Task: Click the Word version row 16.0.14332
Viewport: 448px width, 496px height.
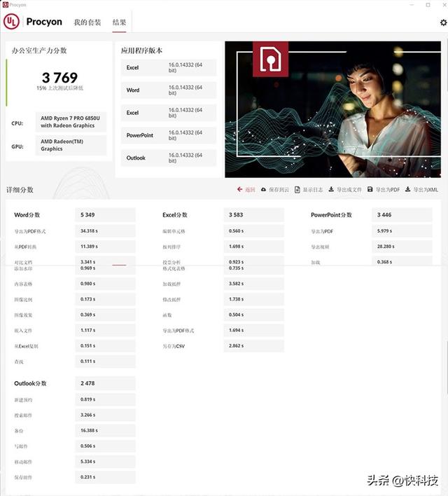Action: (x=169, y=90)
